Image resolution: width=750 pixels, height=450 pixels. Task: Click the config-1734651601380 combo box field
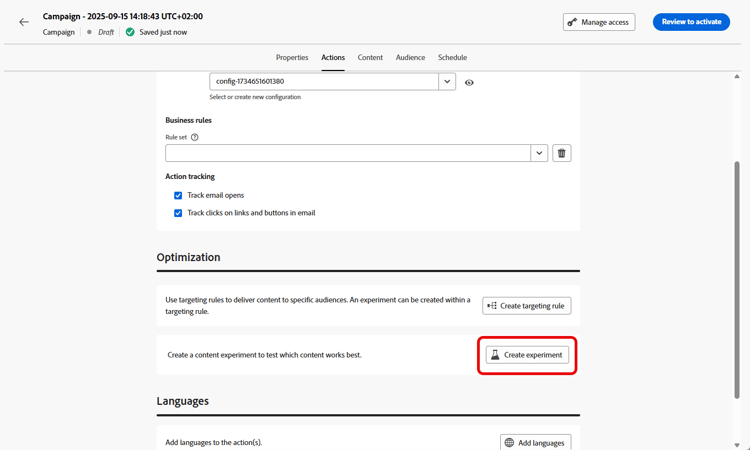(x=324, y=81)
